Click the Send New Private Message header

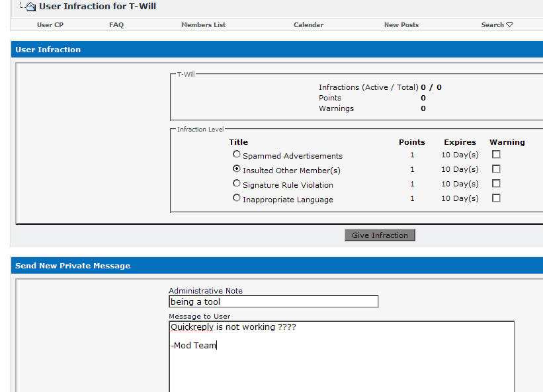pyautogui.click(x=73, y=266)
